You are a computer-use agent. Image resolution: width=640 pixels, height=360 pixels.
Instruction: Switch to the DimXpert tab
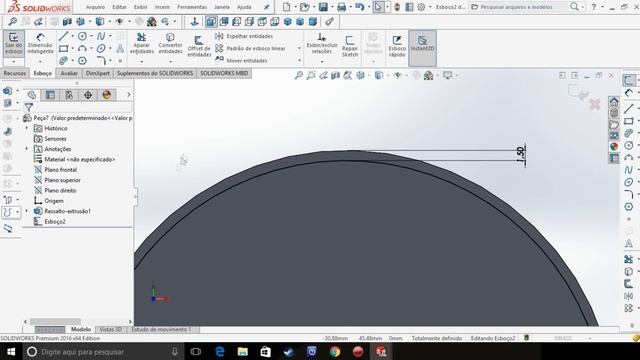click(98, 73)
